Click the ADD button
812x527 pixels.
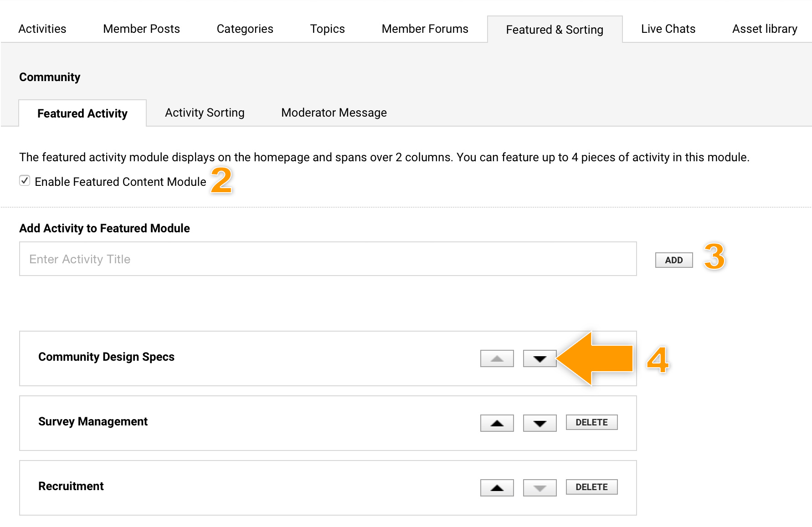point(674,260)
